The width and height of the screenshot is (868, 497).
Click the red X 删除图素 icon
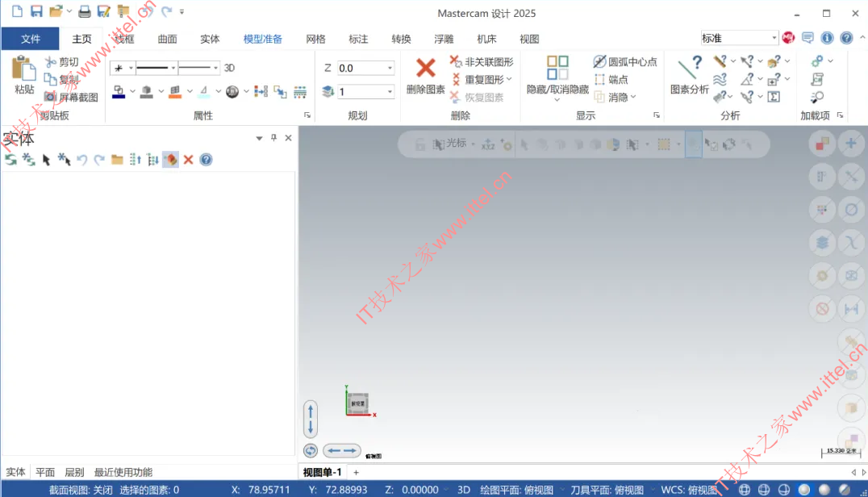click(425, 68)
